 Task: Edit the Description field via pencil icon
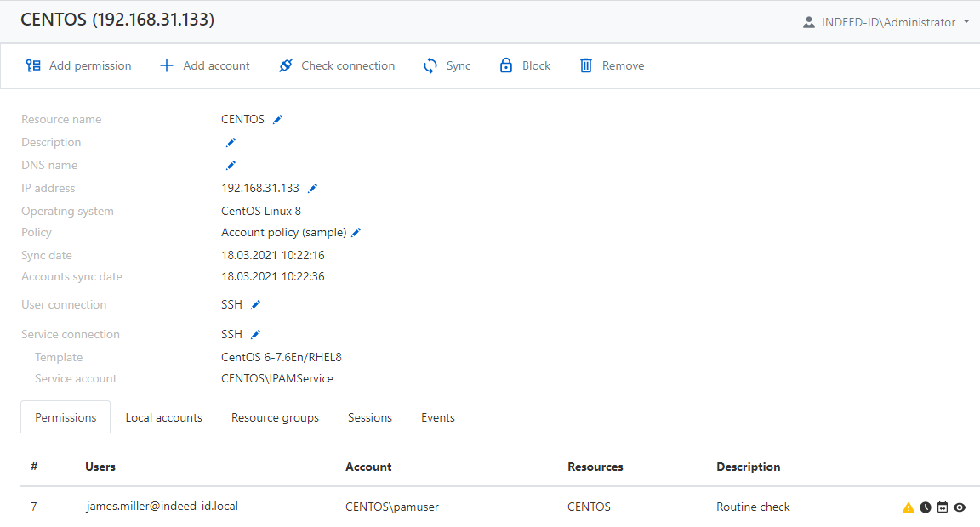(x=231, y=143)
